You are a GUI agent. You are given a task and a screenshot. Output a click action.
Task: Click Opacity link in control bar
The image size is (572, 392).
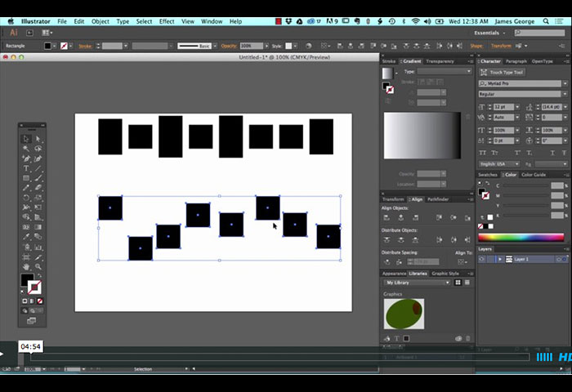229,46
